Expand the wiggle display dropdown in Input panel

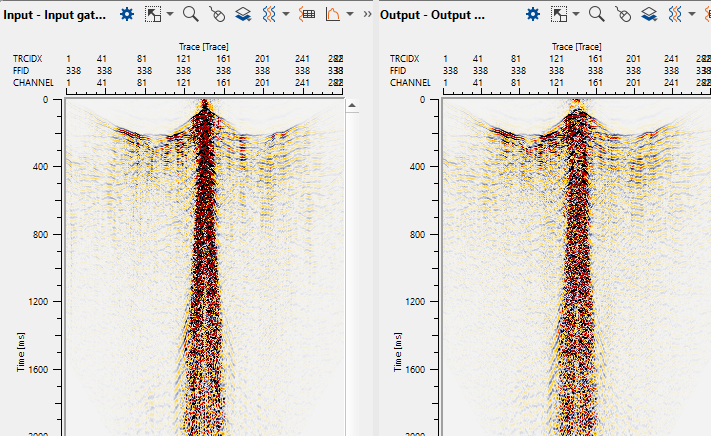[x=287, y=15]
